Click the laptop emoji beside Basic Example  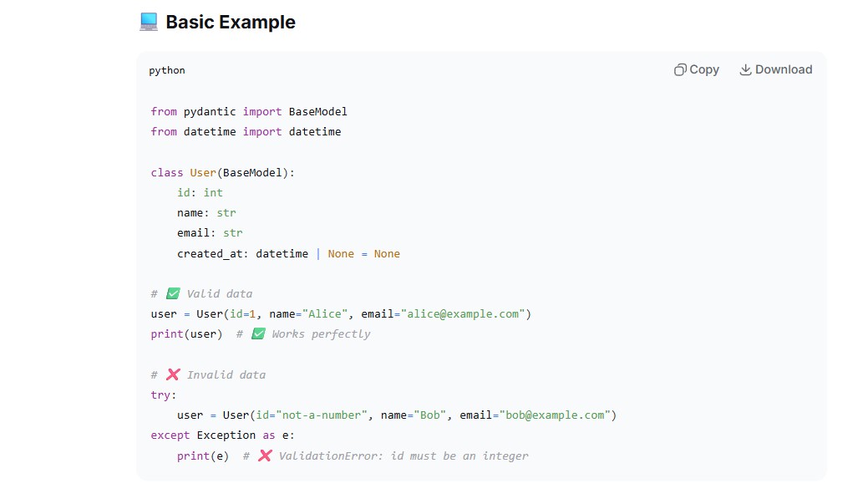coord(149,22)
